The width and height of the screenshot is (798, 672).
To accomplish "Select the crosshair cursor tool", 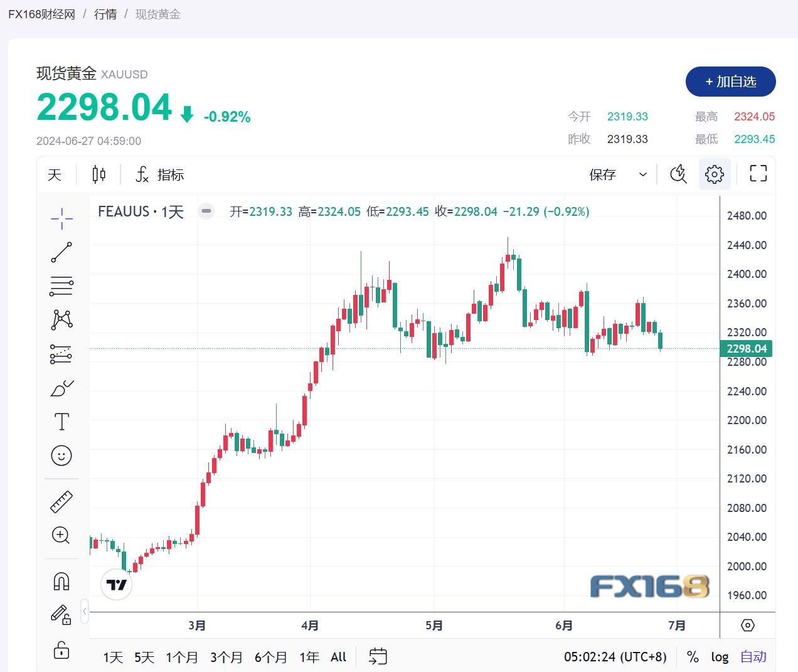I will click(61, 218).
